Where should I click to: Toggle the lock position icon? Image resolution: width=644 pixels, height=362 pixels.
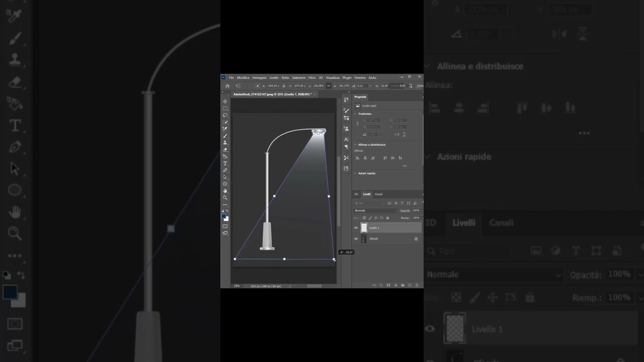pyautogui.click(x=376, y=218)
